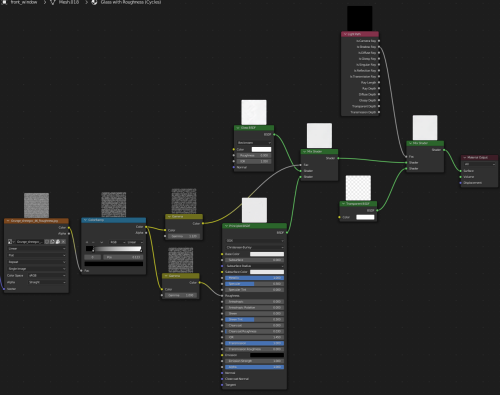Open the Material Output target dropdown
Screen dimensions: 500x395
479,164
